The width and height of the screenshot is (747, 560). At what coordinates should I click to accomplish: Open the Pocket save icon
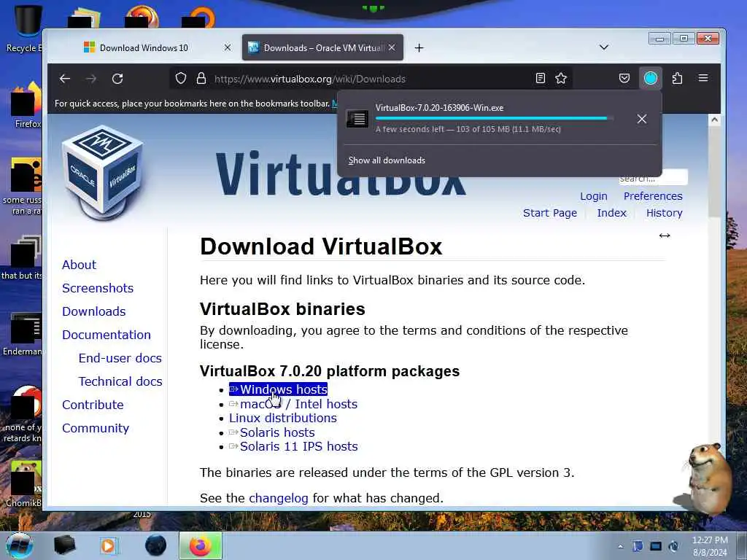tap(624, 78)
